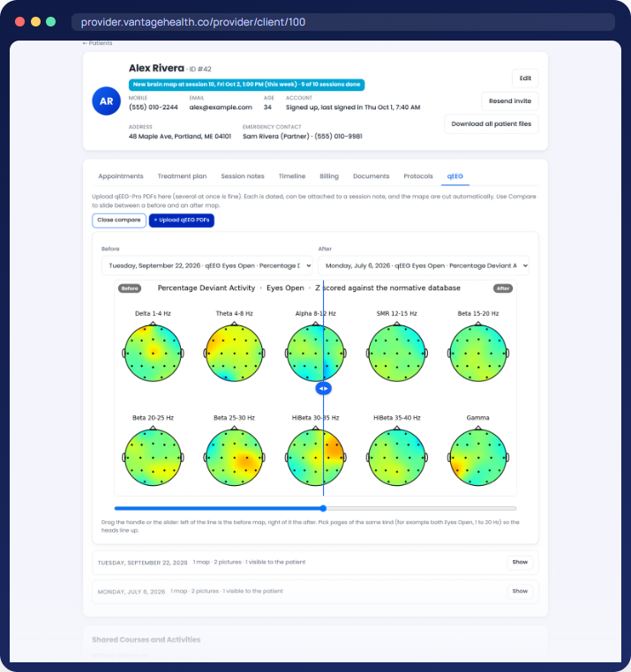Click Resend invite

pyautogui.click(x=509, y=101)
